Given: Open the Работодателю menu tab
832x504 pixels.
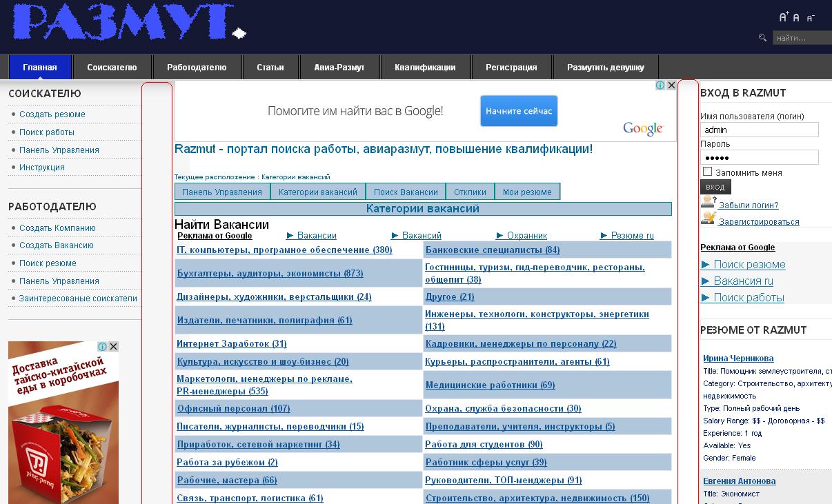Looking at the screenshot, I should click(197, 67).
